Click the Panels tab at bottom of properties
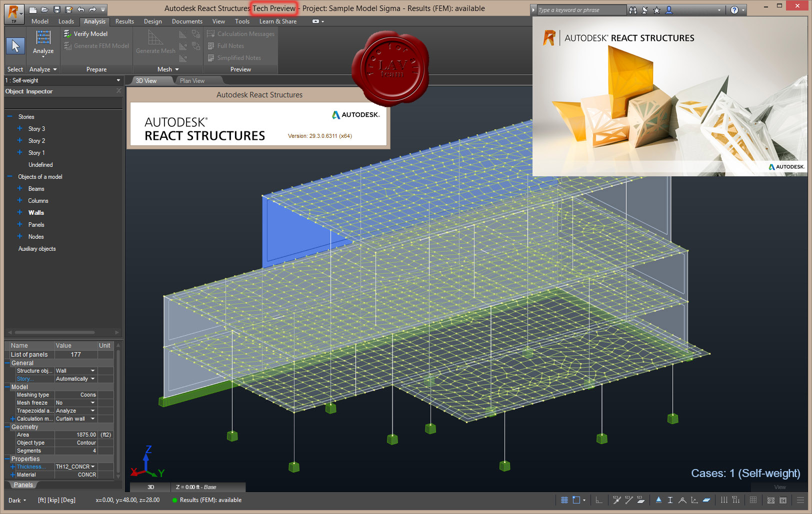 [x=23, y=485]
